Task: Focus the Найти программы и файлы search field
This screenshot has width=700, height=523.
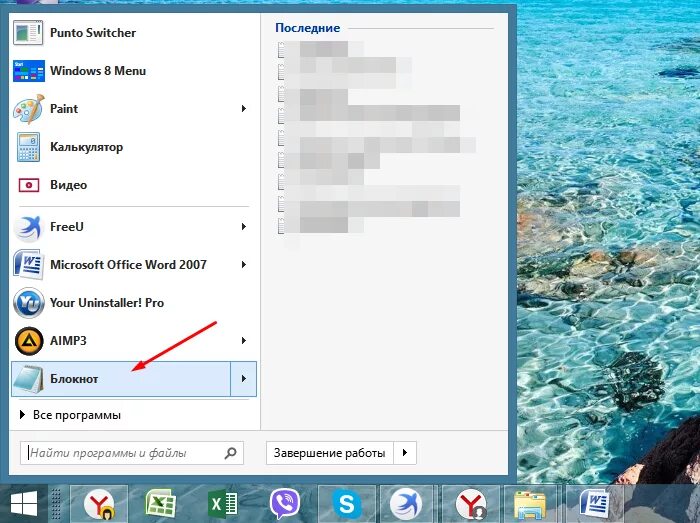Action: (x=132, y=453)
